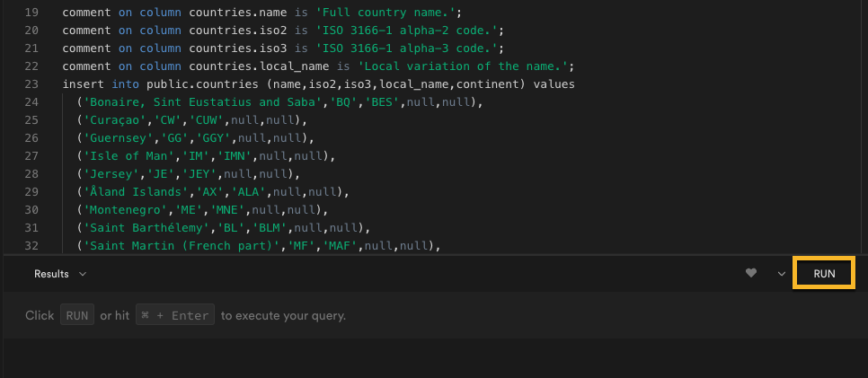Open the chevron dropdown next to RUN
Image resolution: width=868 pixels, height=378 pixels.
tap(781, 274)
